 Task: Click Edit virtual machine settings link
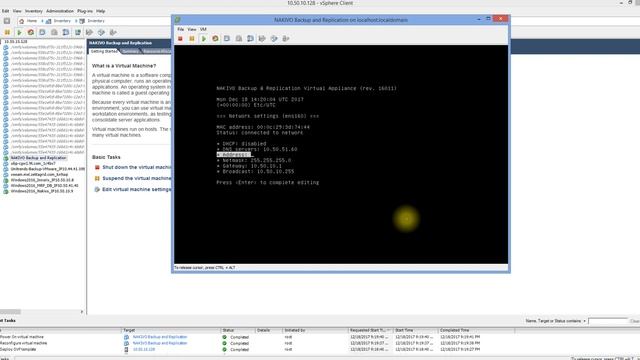point(137,189)
